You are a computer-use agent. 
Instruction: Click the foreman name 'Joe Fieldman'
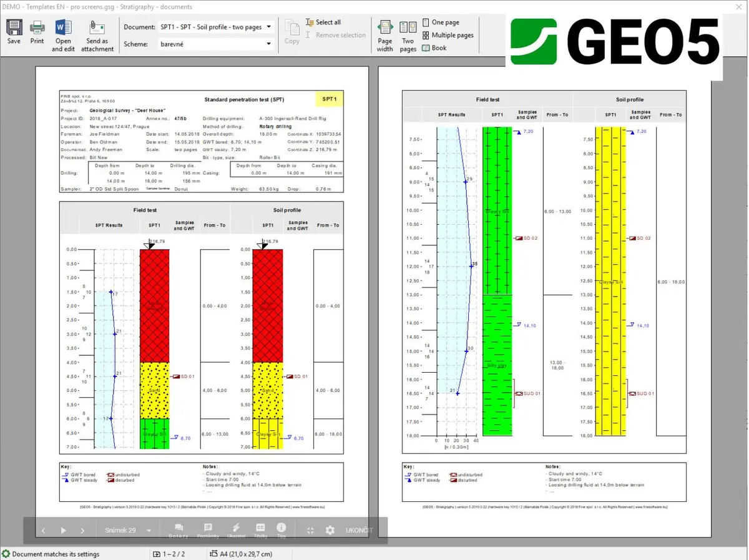(x=104, y=134)
